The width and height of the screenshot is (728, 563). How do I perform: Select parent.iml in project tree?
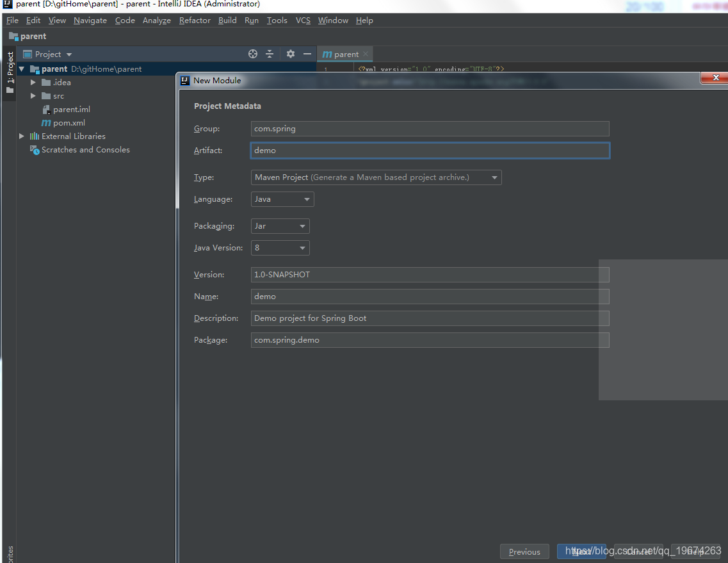(72, 109)
